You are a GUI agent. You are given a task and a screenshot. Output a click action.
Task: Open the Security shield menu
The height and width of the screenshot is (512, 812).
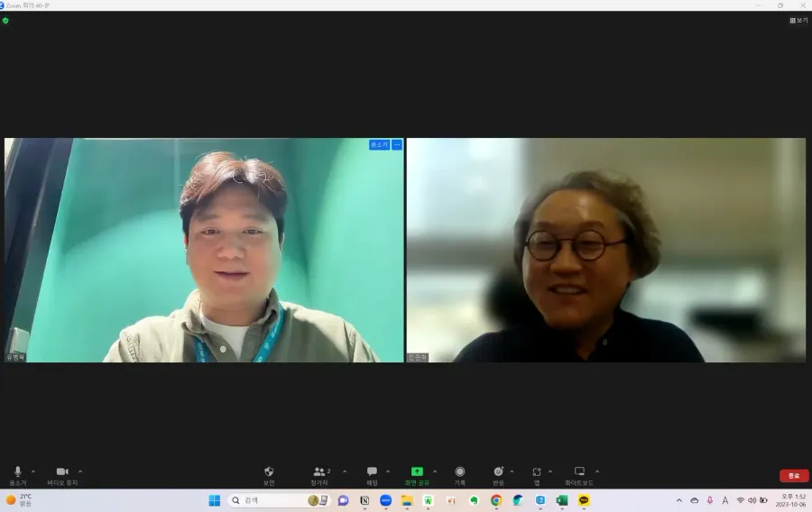coord(269,476)
